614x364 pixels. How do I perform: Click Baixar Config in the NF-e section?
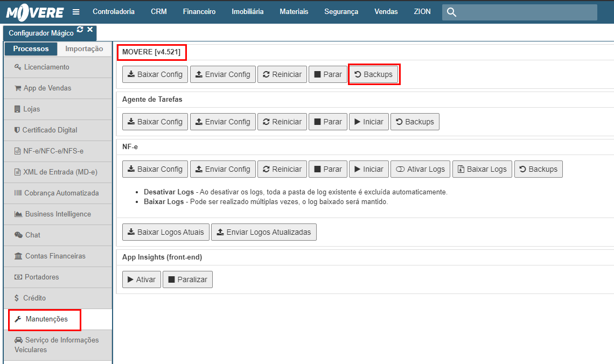click(x=155, y=169)
